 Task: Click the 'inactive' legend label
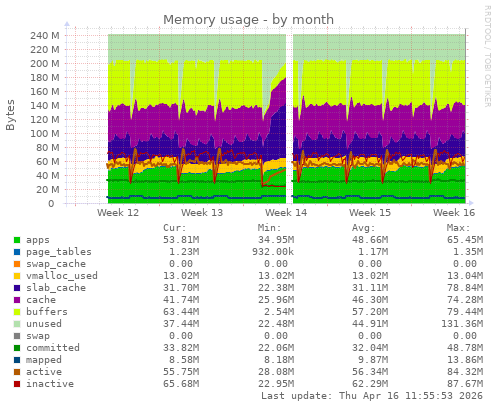[50, 384]
